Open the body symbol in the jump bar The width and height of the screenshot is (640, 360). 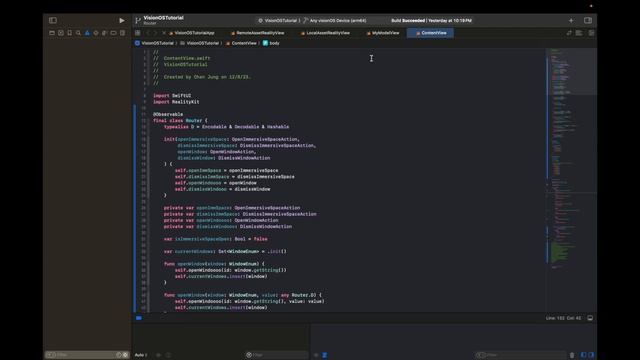point(271,43)
